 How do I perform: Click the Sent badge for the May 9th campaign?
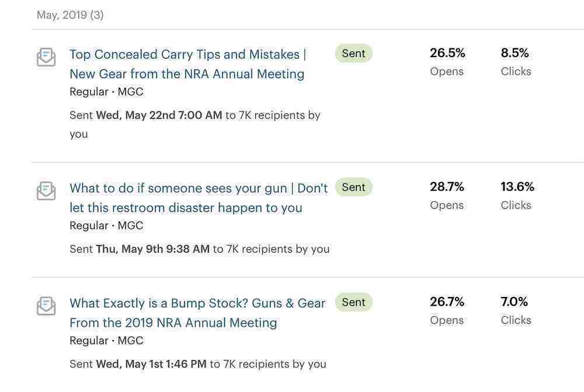(354, 187)
